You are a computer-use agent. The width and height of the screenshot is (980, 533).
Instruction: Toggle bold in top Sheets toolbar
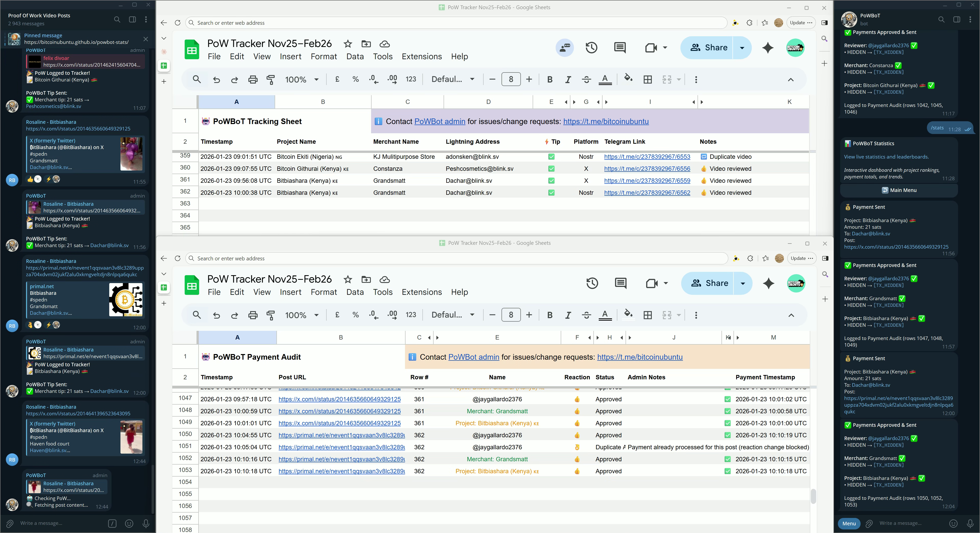[549, 79]
